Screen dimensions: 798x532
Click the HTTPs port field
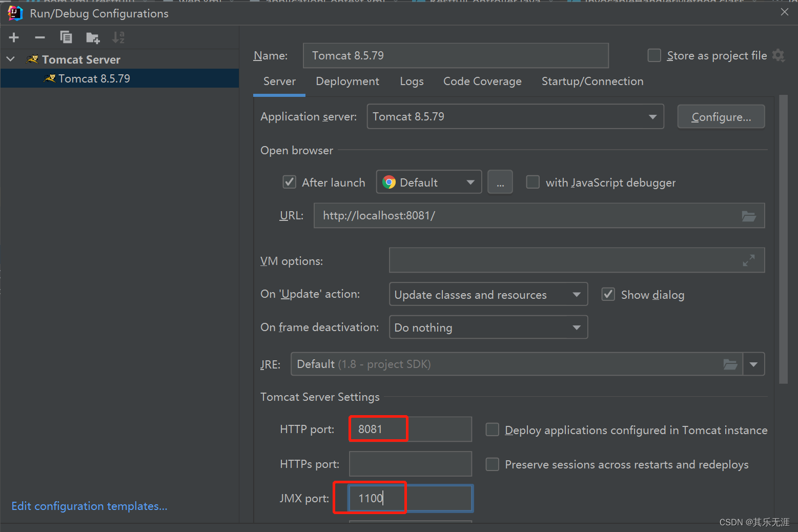click(411, 464)
